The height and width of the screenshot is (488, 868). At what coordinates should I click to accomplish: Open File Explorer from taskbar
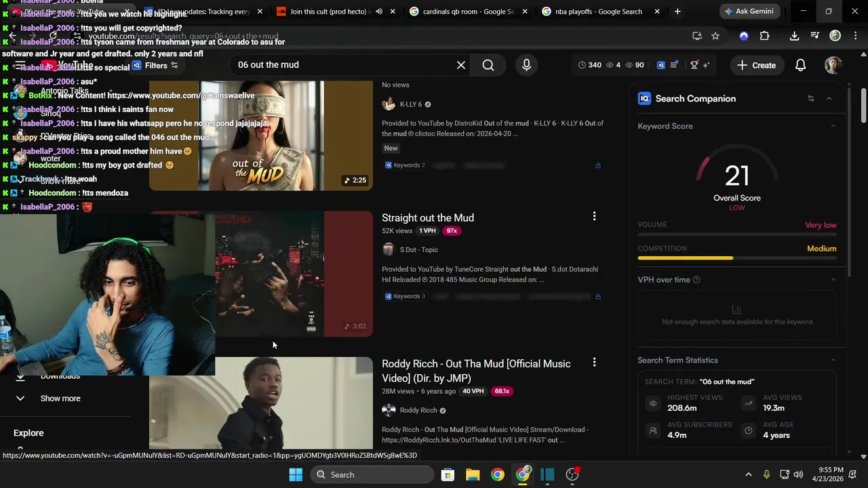coord(473,474)
